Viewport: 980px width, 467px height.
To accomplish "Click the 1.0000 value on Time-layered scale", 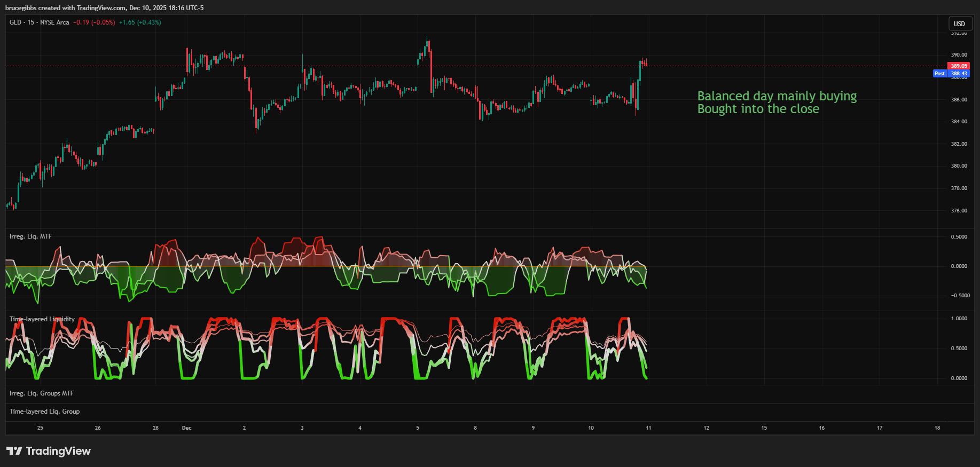I will [x=959, y=319].
